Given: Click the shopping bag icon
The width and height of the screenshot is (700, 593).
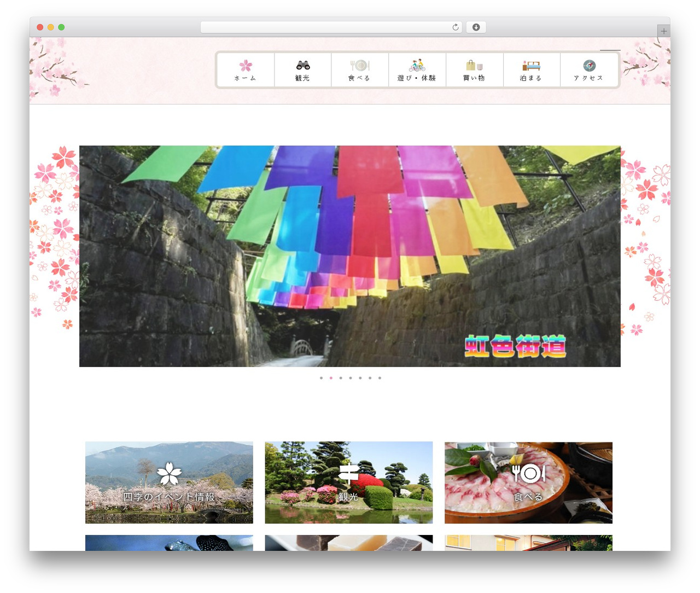Looking at the screenshot, I should tap(474, 66).
